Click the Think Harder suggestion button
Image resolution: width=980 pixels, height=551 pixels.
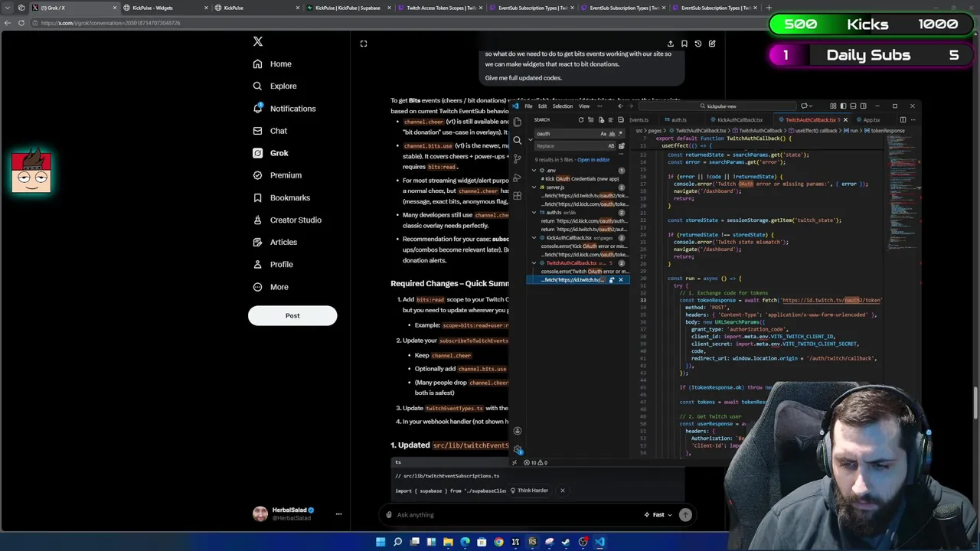[x=529, y=491]
